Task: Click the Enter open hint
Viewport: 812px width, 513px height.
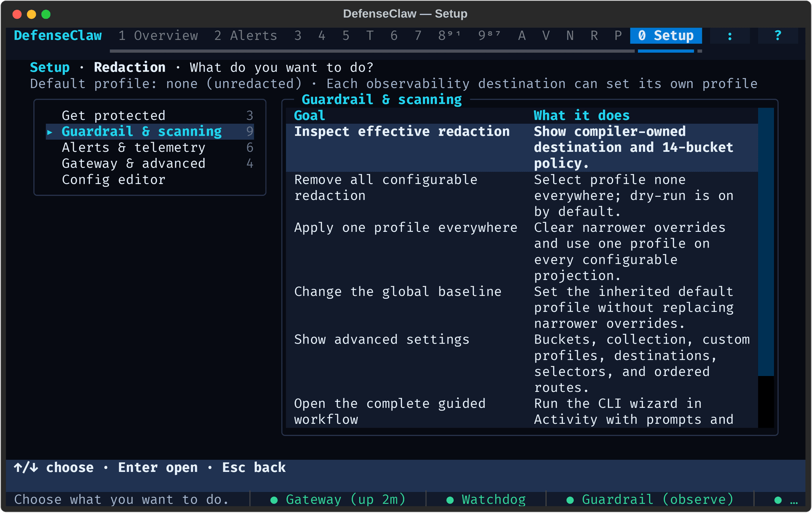Action: [158, 468]
